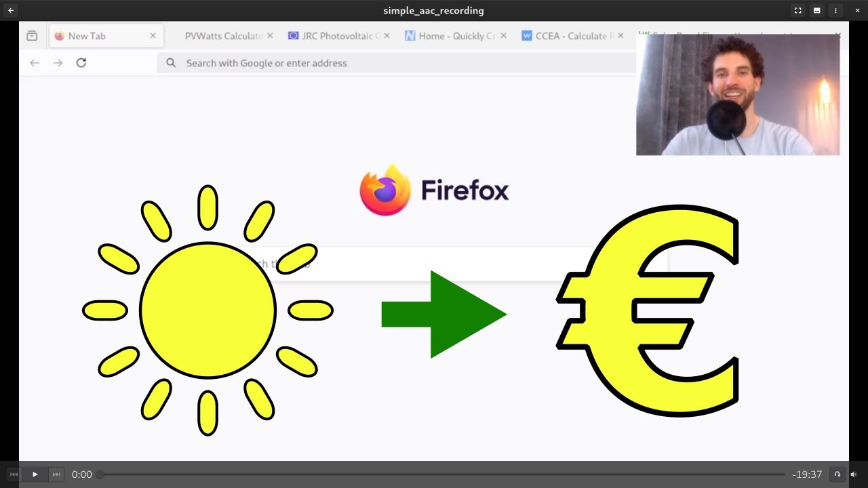This screenshot has width=868, height=488.
Task: Close the Home - Quickly tab in the video
Action: 503,36
